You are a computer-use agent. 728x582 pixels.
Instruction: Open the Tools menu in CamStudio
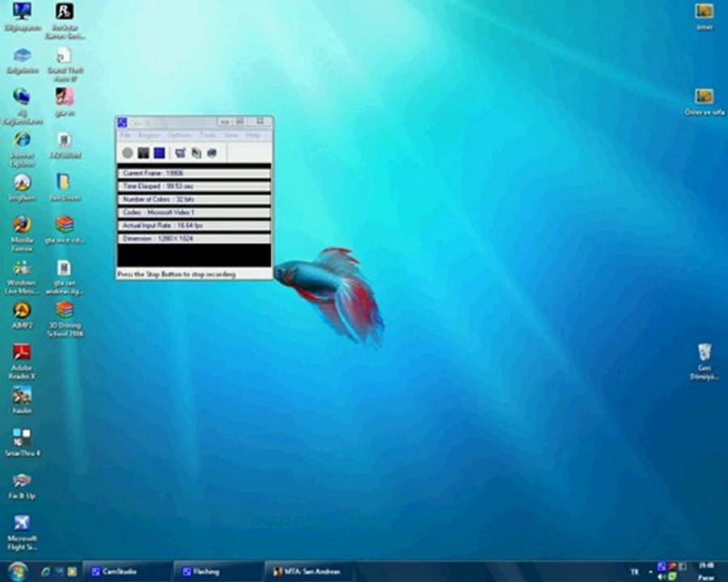[x=208, y=135]
